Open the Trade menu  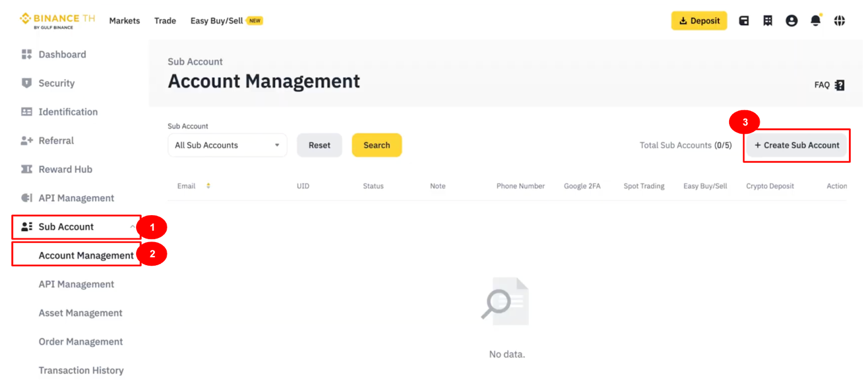coord(165,21)
